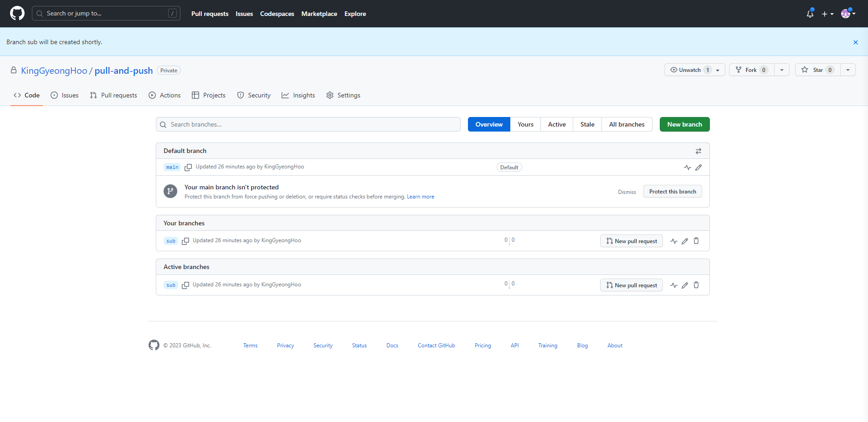Expand the Fork options dropdown arrow

(782, 70)
